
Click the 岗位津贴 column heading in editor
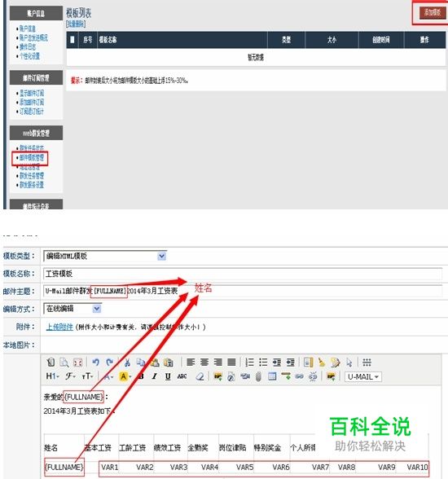(x=232, y=448)
